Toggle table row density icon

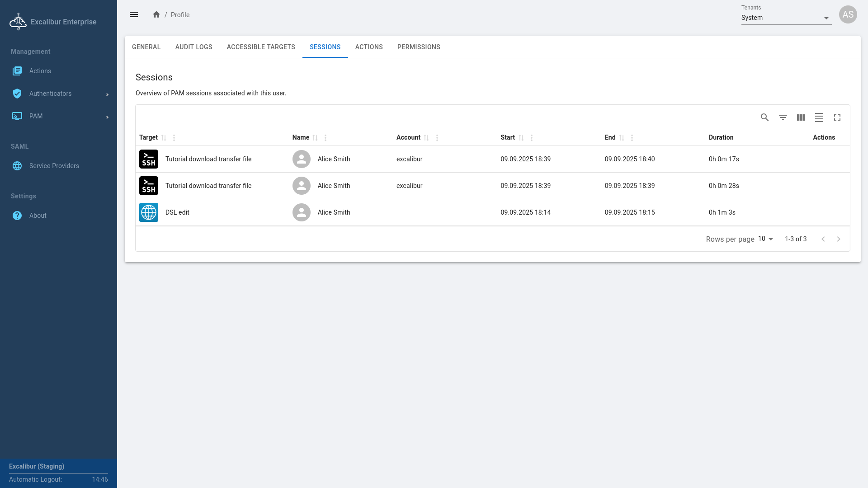[x=819, y=117]
